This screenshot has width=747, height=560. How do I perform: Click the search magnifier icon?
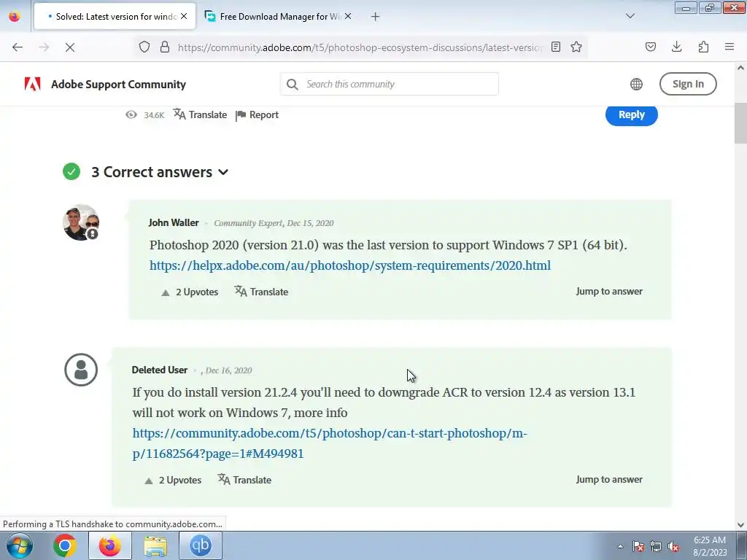coord(292,85)
